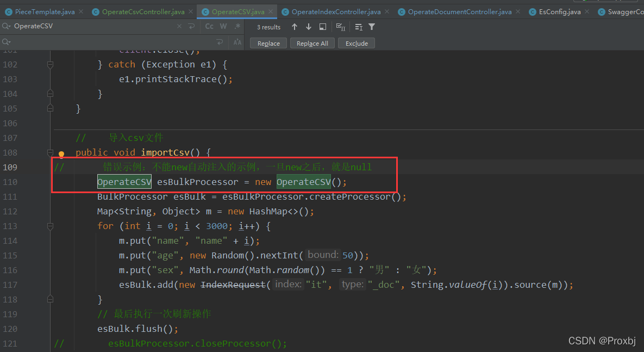Click the Exclude button
The height and width of the screenshot is (352, 644).
357,43
